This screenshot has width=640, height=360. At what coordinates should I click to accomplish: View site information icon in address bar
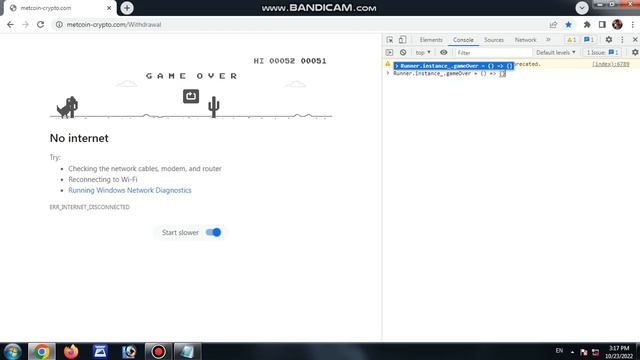point(59,24)
